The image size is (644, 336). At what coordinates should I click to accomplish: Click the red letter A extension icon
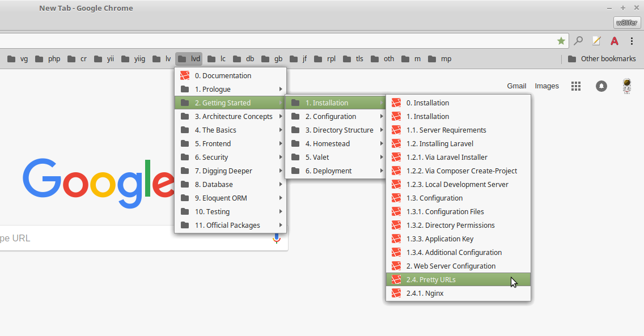pyautogui.click(x=614, y=41)
